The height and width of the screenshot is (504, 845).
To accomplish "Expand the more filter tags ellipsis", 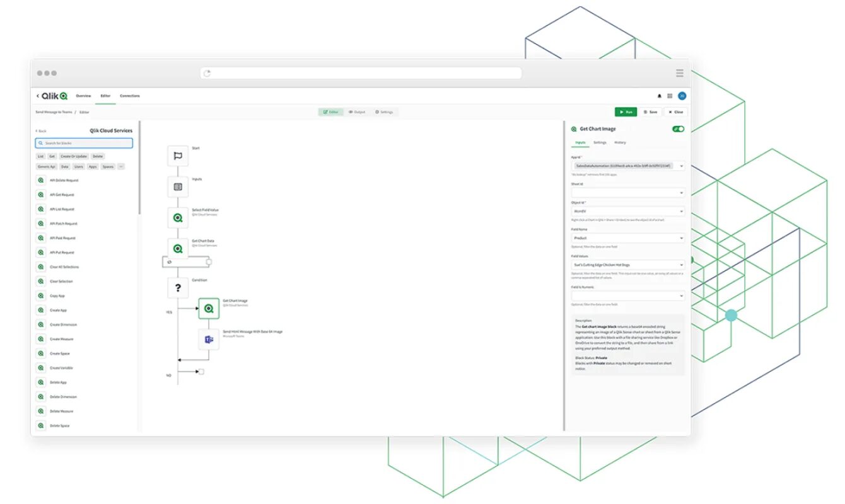I will pos(120,167).
